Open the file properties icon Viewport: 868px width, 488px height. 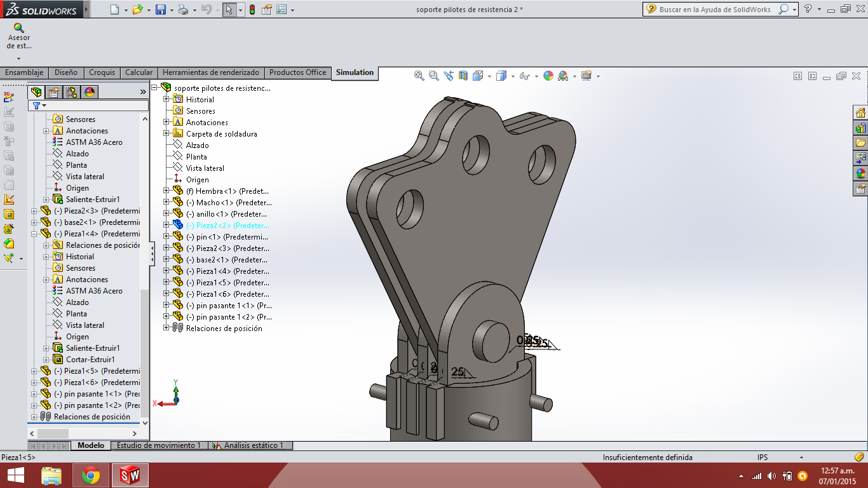tap(267, 10)
